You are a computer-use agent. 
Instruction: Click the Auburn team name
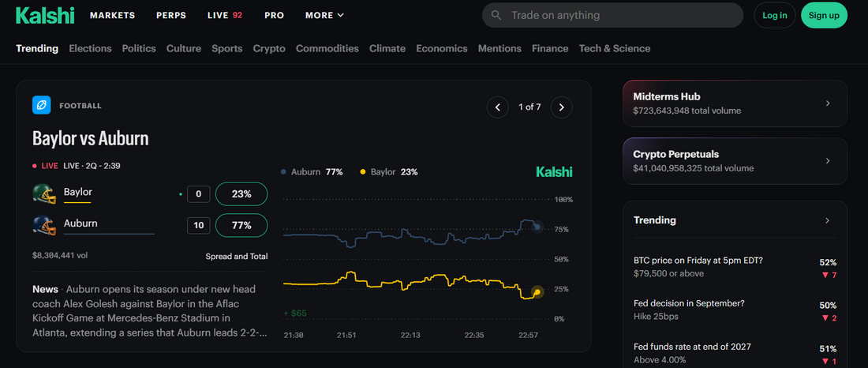pos(80,223)
